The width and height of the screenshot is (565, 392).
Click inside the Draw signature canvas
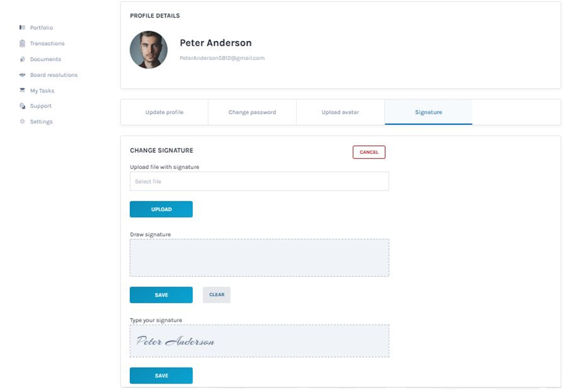tap(259, 258)
